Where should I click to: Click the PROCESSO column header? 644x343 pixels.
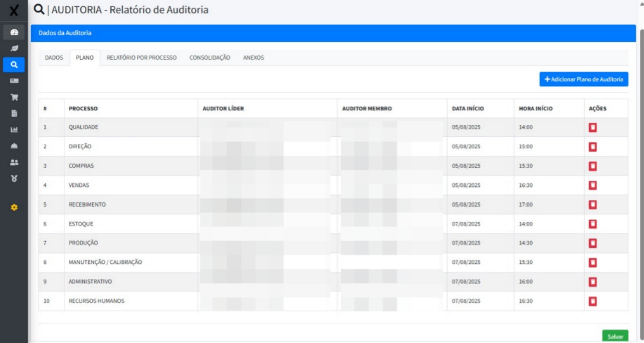click(83, 109)
